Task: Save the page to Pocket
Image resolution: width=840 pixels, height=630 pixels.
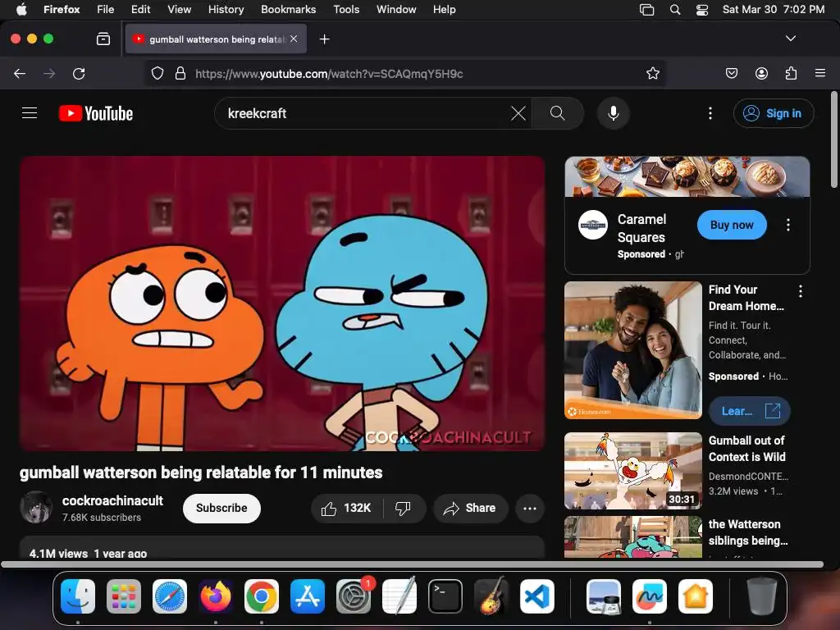Action: (x=732, y=73)
